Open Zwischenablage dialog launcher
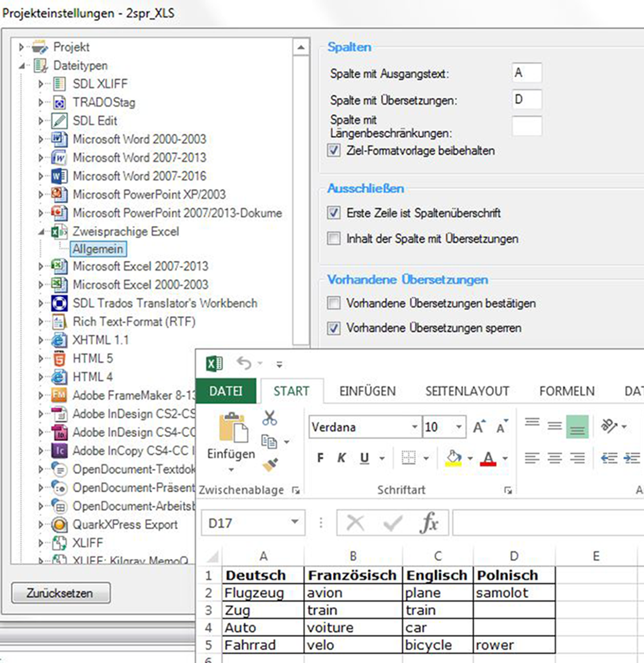The image size is (644, 663). click(x=295, y=490)
